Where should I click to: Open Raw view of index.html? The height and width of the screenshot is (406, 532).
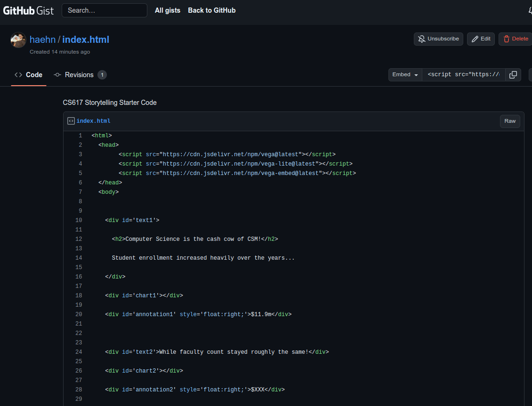click(510, 121)
